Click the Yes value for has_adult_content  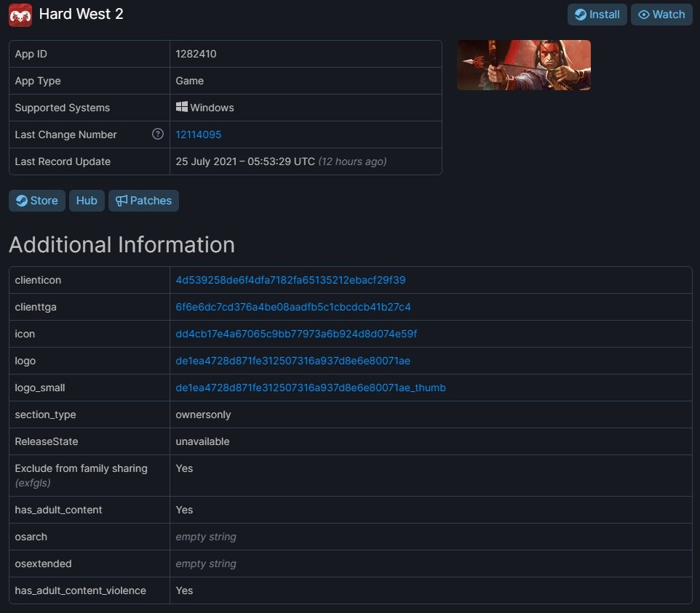point(184,510)
